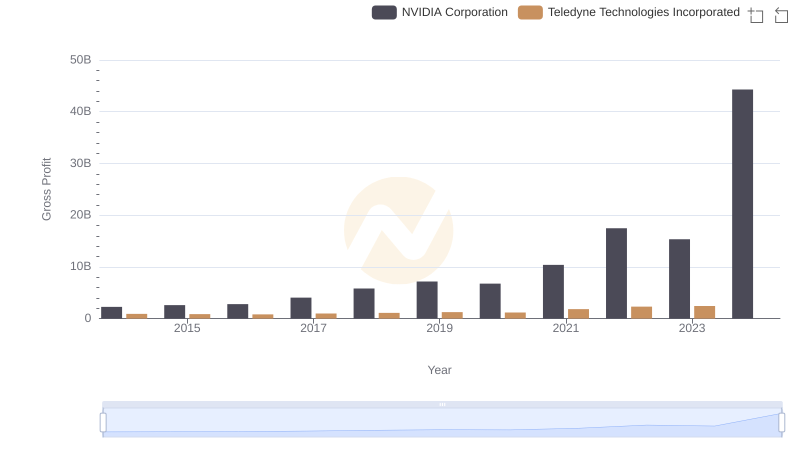Click the NVIDIA bar for 2023

coord(680,279)
